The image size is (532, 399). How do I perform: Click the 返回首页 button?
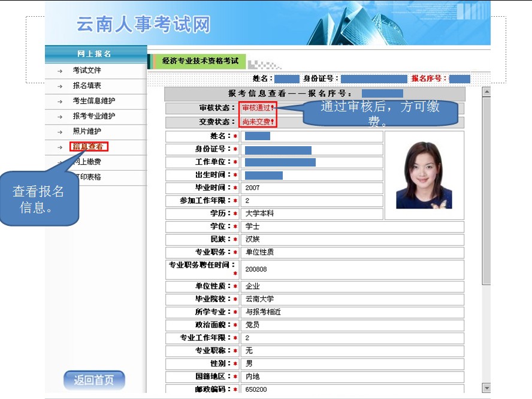93,380
